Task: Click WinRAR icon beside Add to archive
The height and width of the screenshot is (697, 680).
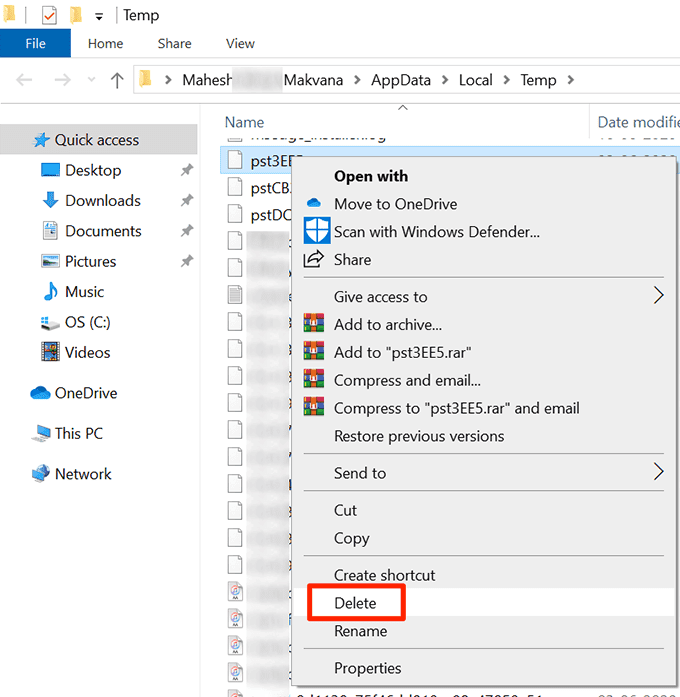Action: tap(314, 325)
